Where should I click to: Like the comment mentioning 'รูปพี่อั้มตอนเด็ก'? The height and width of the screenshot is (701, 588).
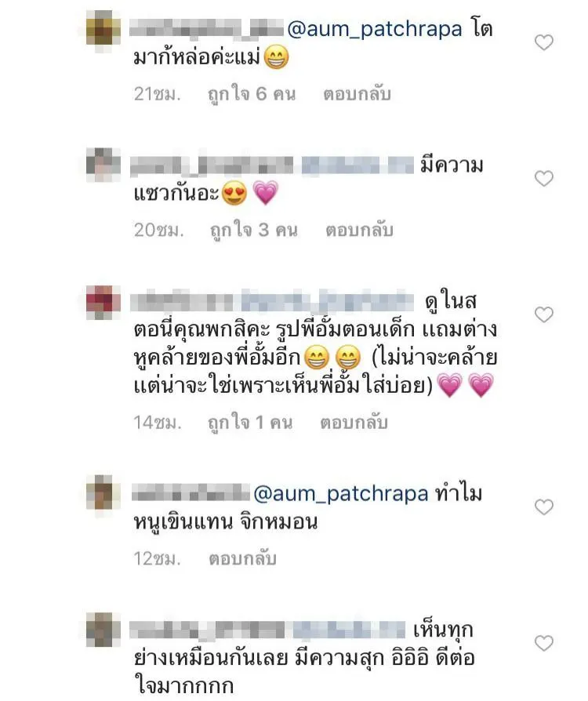click(544, 314)
